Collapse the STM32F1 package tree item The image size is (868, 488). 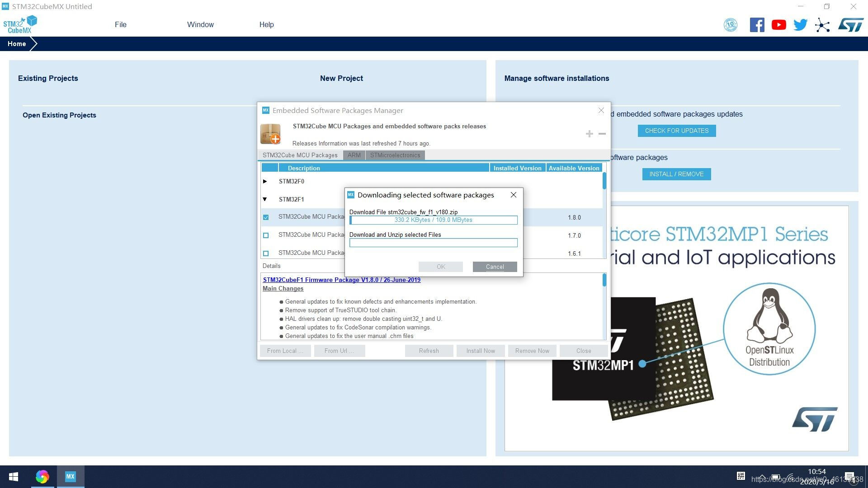[x=265, y=199]
